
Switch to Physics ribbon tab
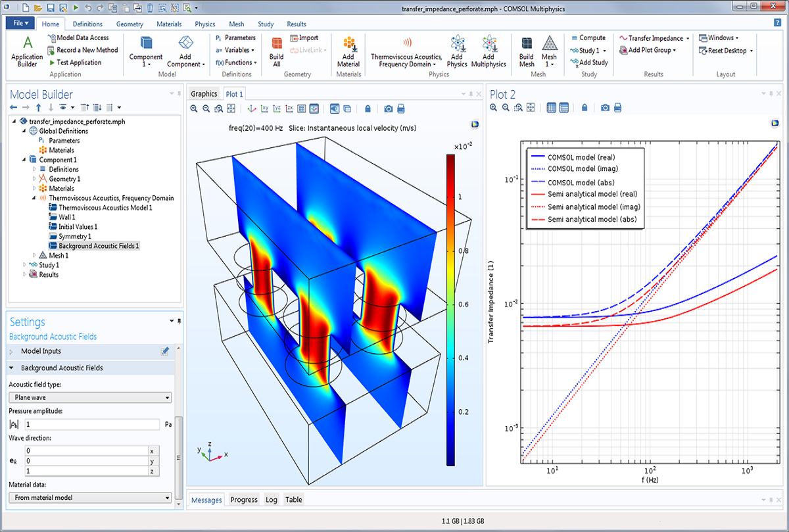pos(205,24)
